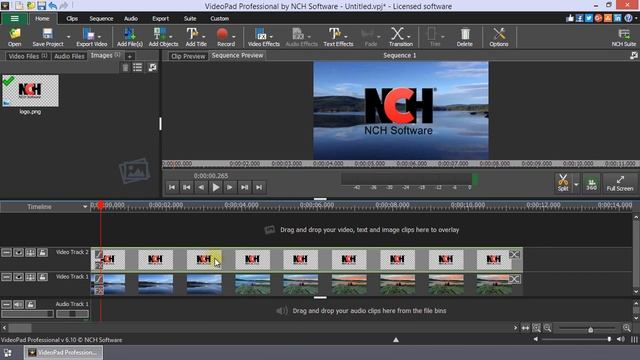Fit the timeline to the window width
640x360 pixels.
[525, 328]
